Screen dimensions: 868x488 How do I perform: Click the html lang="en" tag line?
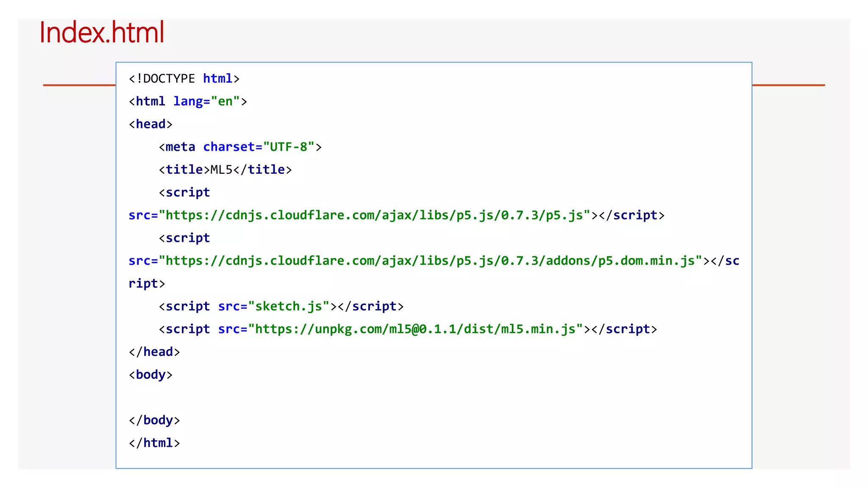[188, 102]
